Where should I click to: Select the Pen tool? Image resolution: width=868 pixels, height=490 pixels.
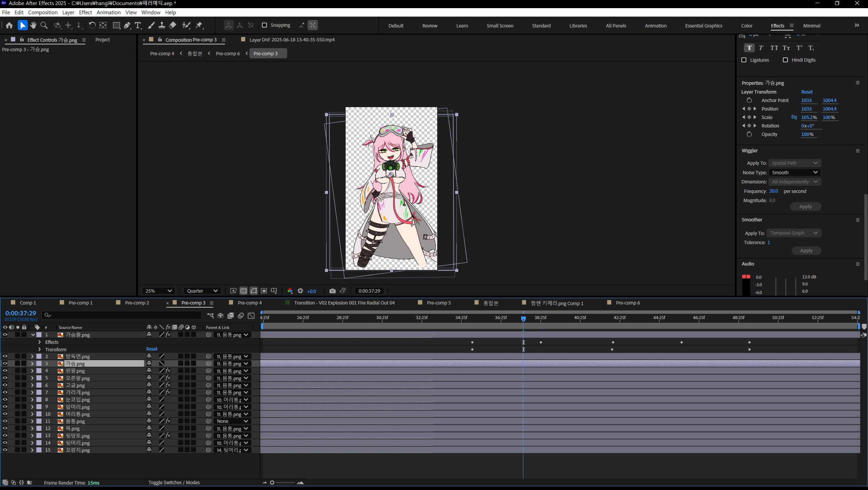point(127,25)
